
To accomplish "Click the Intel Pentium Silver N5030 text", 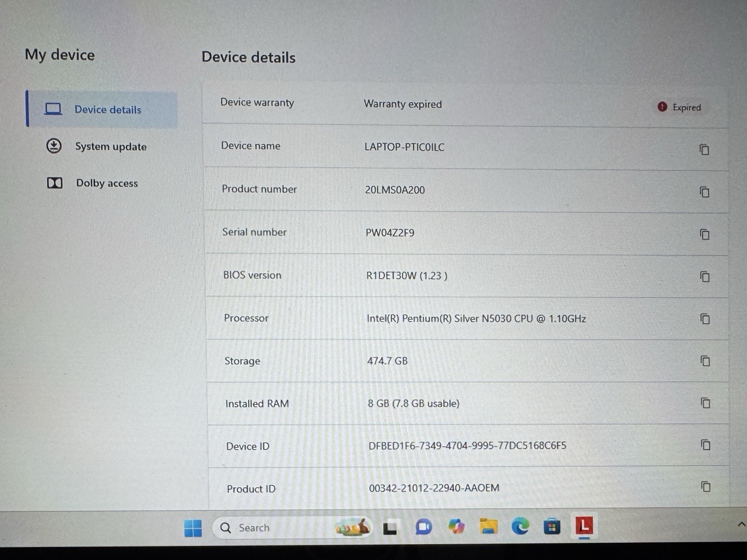I will pyautogui.click(x=476, y=319).
